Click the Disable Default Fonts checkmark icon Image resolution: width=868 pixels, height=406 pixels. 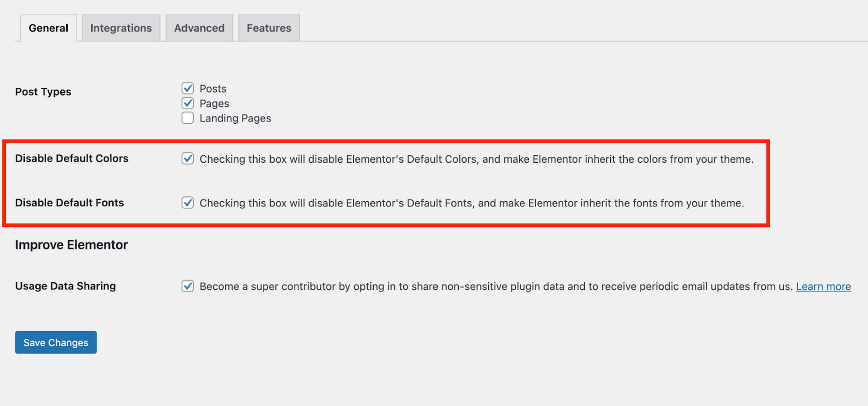tap(187, 203)
